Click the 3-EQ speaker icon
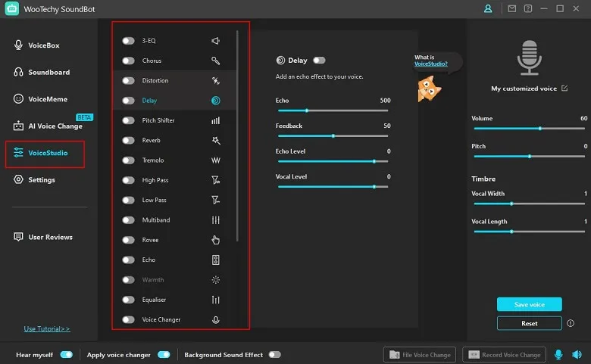 [216, 41]
